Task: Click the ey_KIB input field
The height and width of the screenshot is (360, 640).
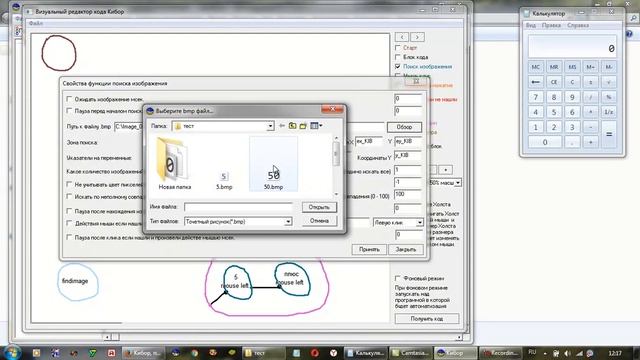Action: pyautogui.click(x=408, y=141)
